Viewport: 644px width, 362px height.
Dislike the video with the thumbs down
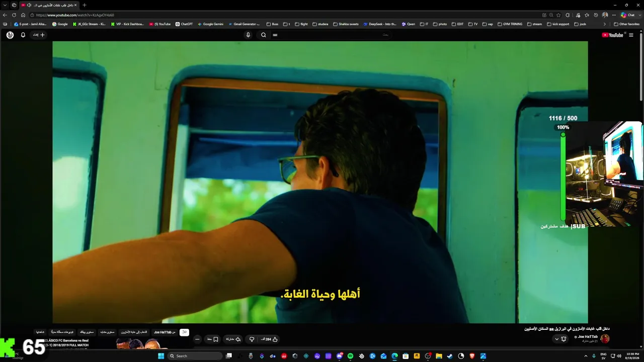(x=252, y=339)
